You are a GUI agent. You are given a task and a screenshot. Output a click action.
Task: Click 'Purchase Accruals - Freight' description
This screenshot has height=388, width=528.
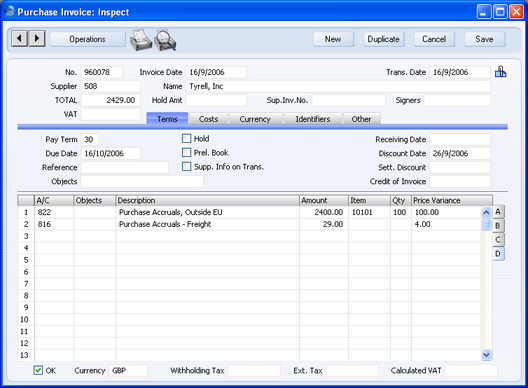click(207, 224)
